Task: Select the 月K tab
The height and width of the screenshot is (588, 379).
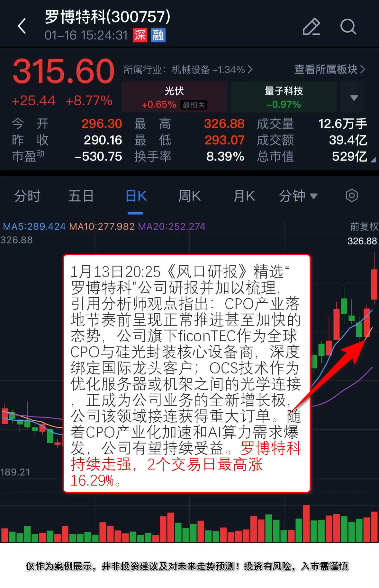Action: (244, 196)
